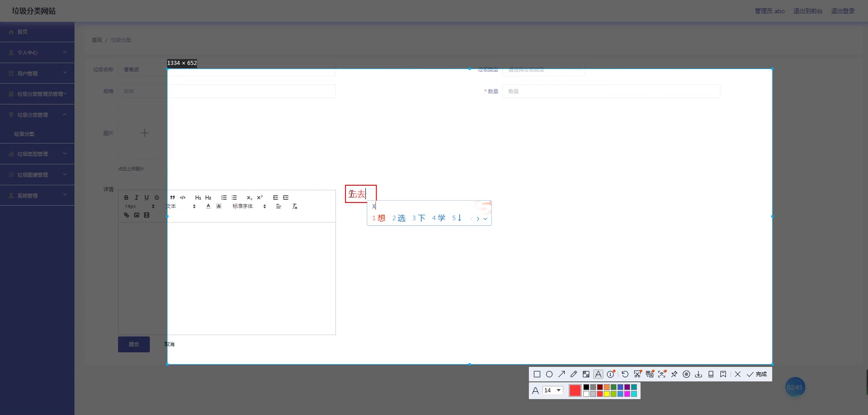Insert a video in the editor
868x415 pixels.
point(147,215)
